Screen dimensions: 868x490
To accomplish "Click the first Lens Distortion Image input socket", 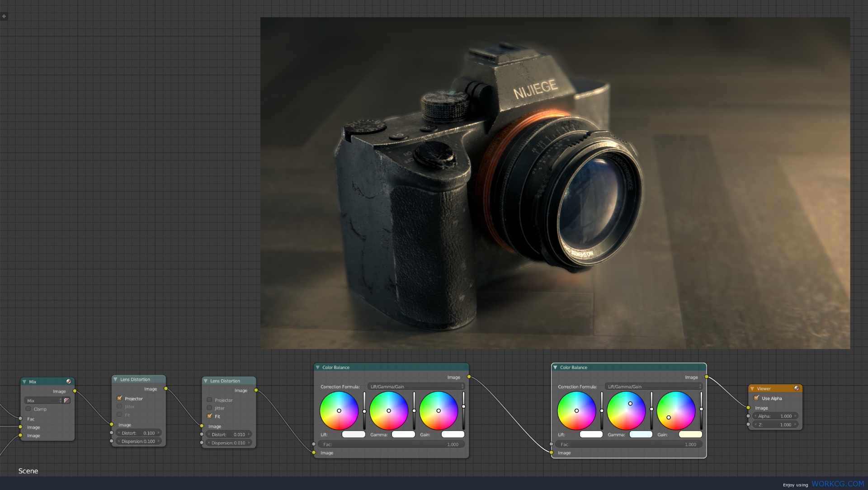I will [112, 424].
